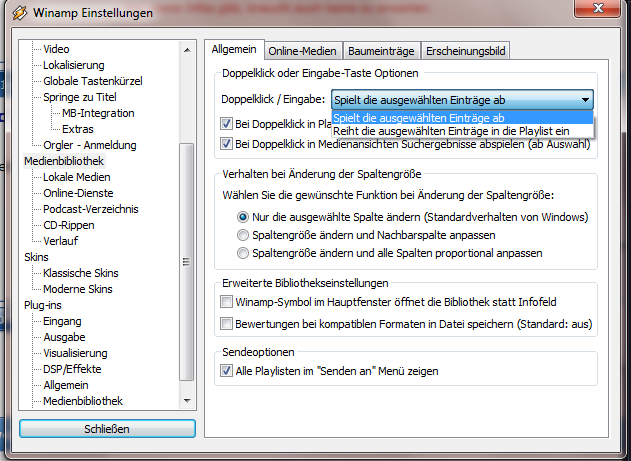Open Podcast-Verzeichnis settings
This screenshot has width=631, height=461.
tap(91, 209)
